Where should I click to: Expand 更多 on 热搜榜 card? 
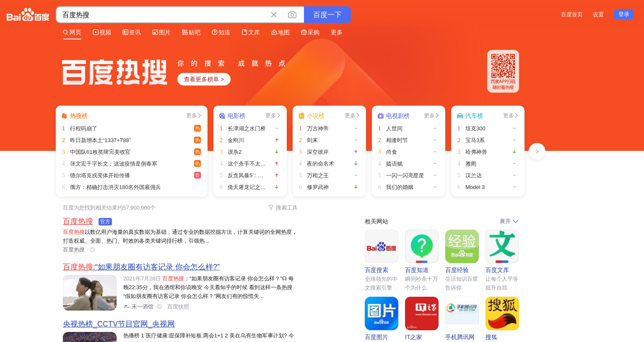point(194,116)
